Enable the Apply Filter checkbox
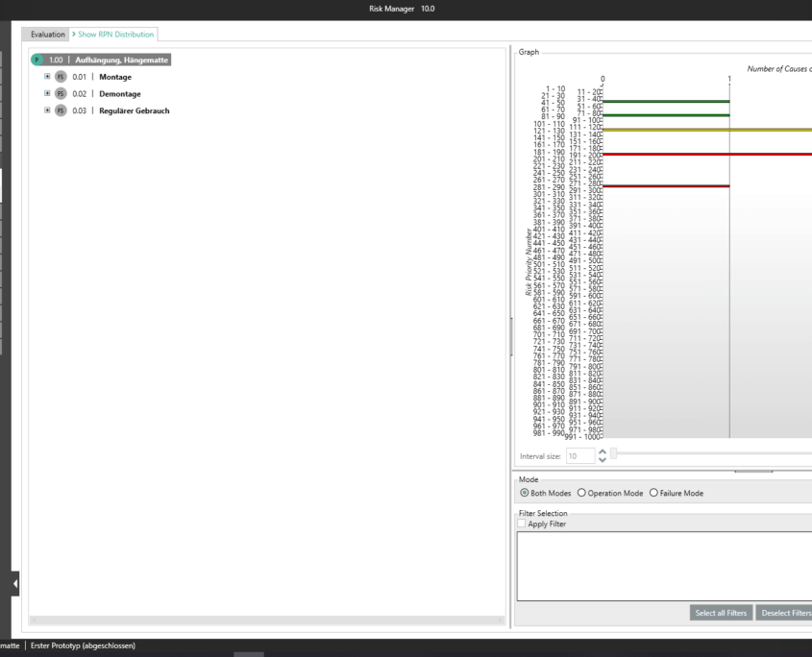Viewport: 812px width, 657px height. tap(522, 524)
